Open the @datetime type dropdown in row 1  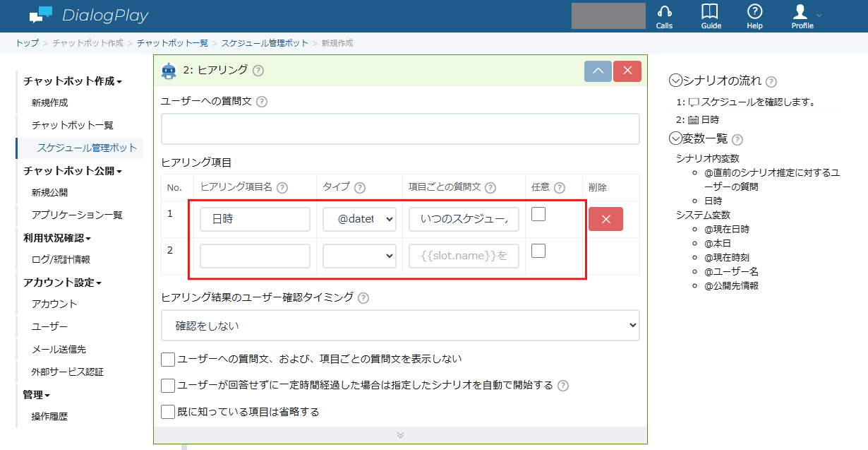(359, 219)
